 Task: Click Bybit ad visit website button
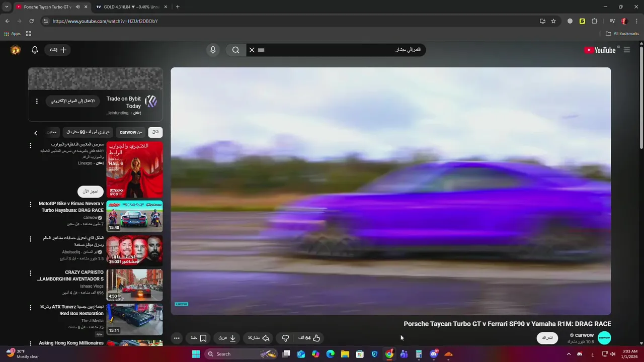pos(73,101)
